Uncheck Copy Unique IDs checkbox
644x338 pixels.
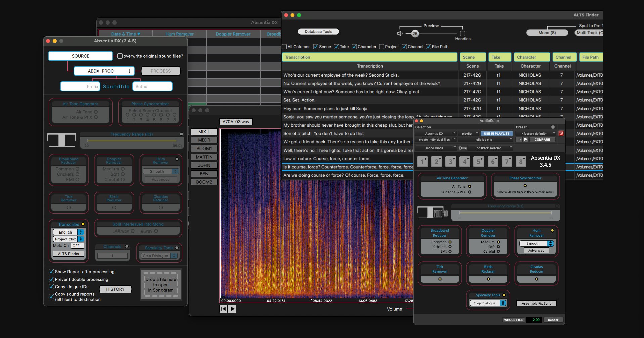pyautogui.click(x=51, y=287)
